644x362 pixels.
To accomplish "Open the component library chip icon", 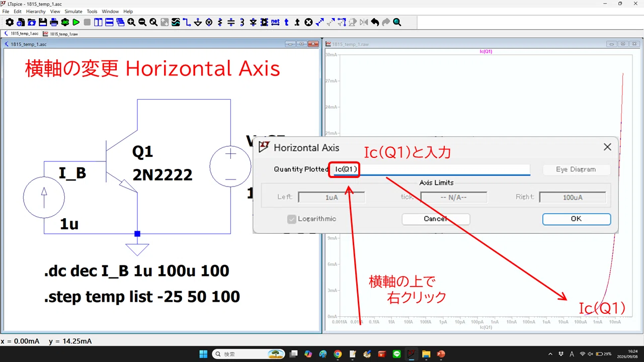I will coord(264,22).
